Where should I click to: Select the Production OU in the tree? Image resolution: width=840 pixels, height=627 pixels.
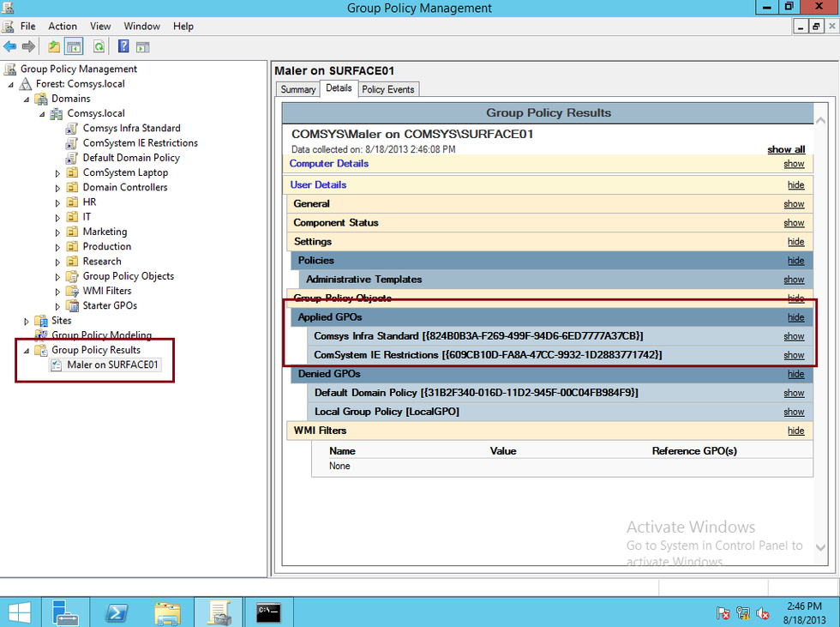click(106, 246)
